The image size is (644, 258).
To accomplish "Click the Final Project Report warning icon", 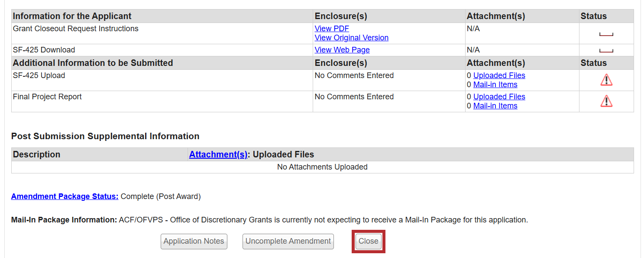I will pyautogui.click(x=606, y=101).
